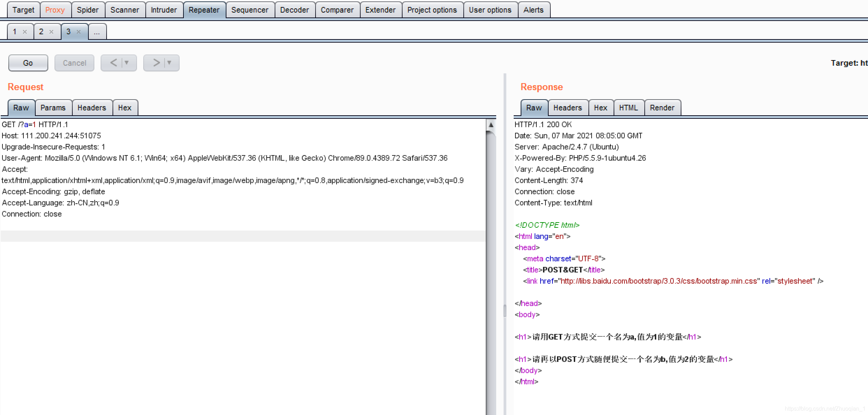868x415 pixels.
Task: Go back in request history
Action: pos(114,63)
